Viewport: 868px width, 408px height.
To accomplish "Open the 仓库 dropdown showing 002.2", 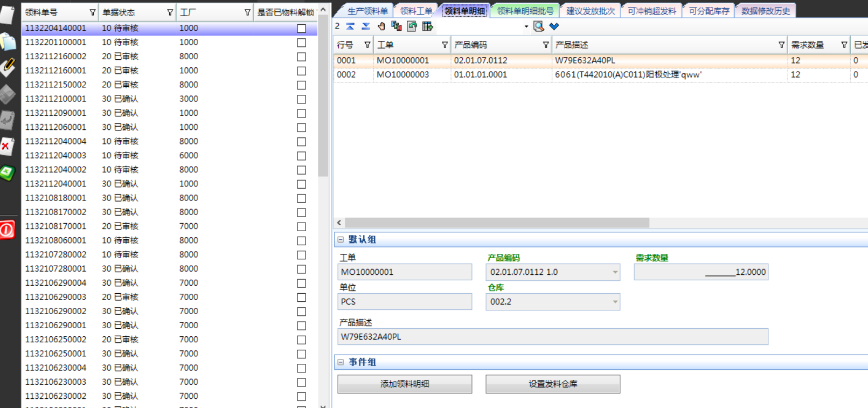I will coord(615,302).
